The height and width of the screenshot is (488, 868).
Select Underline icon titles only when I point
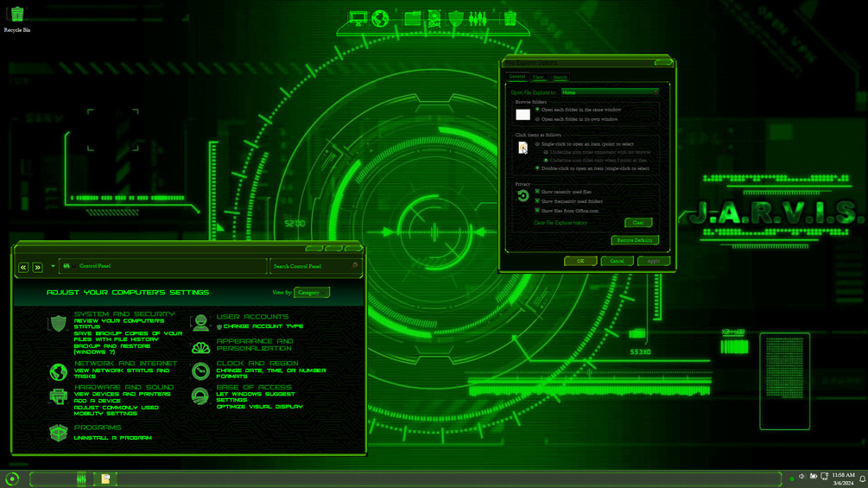595,161
